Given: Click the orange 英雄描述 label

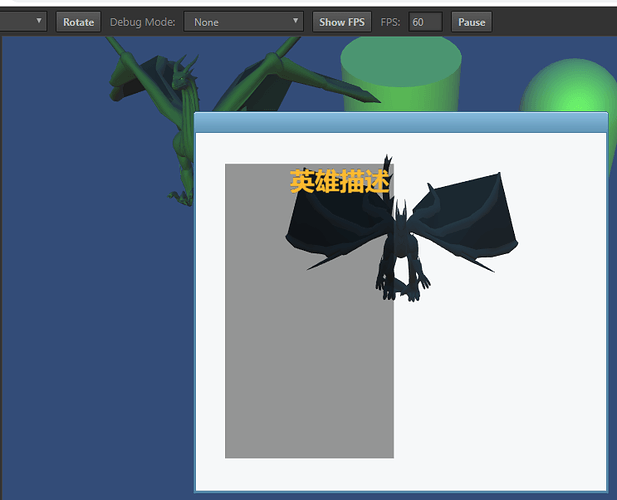Looking at the screenshot, I should point(340,181).
